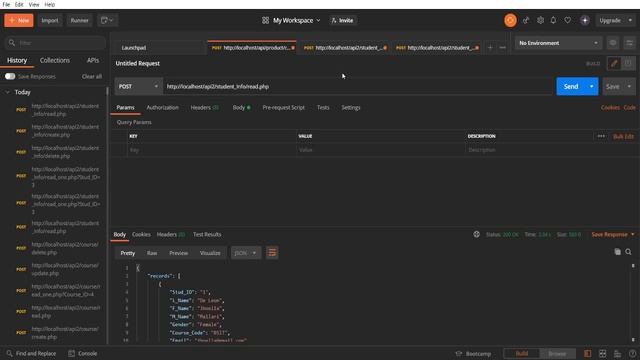Open the Console panel

pos(82,353)
